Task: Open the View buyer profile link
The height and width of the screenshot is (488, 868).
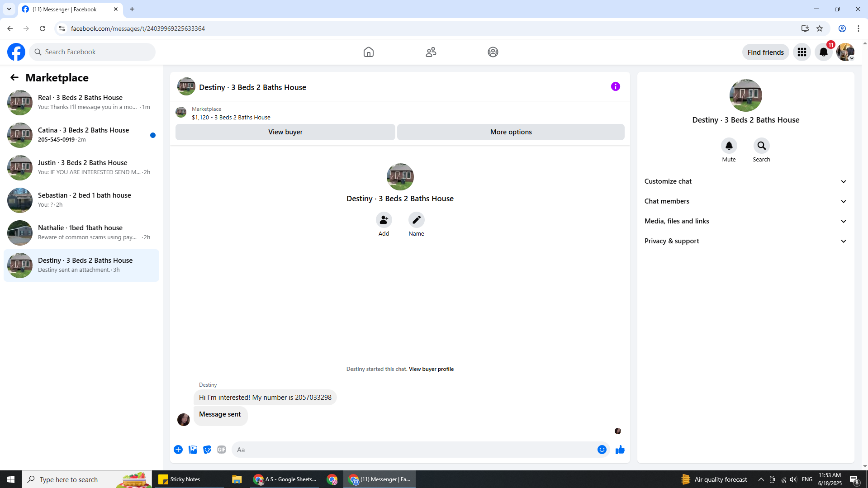Action: pos(431,369)
